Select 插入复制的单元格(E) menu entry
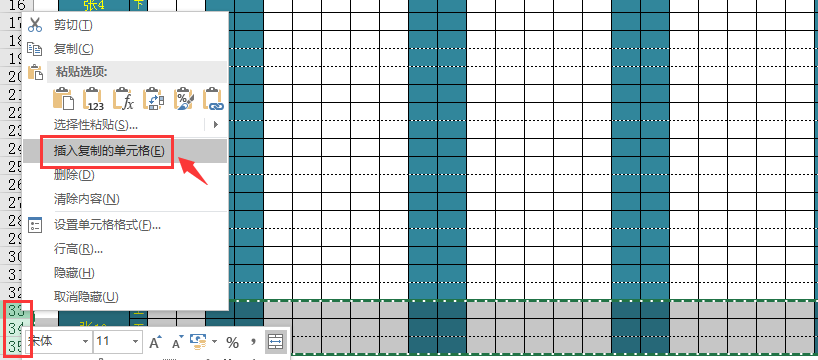Screen dimensions: 818x360 125,151
